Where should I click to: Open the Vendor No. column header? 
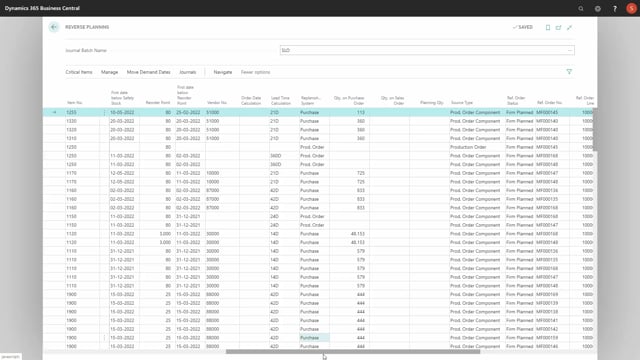[217, 103]
